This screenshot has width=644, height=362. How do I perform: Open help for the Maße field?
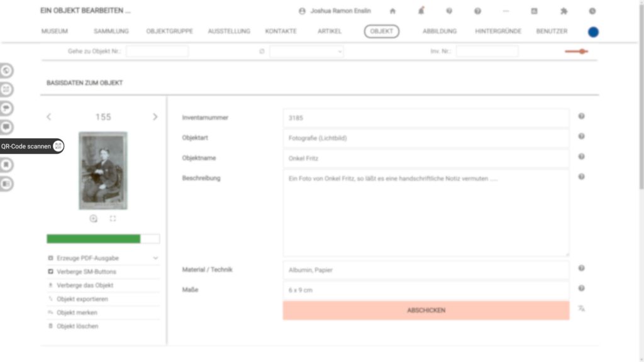tap(582, 288)
